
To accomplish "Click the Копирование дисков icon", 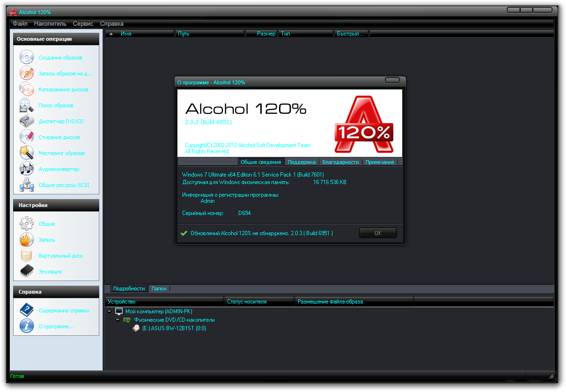I will (x=26, y=89).
